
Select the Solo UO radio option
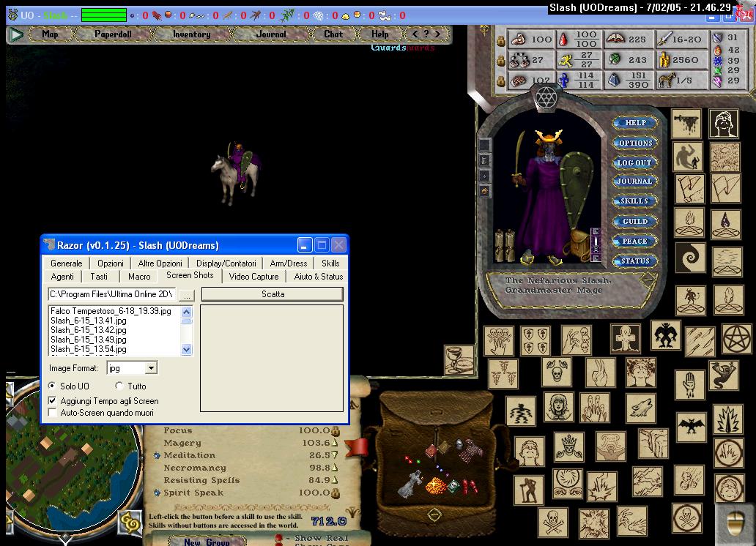pyautogui.click(x=53, y=386)
